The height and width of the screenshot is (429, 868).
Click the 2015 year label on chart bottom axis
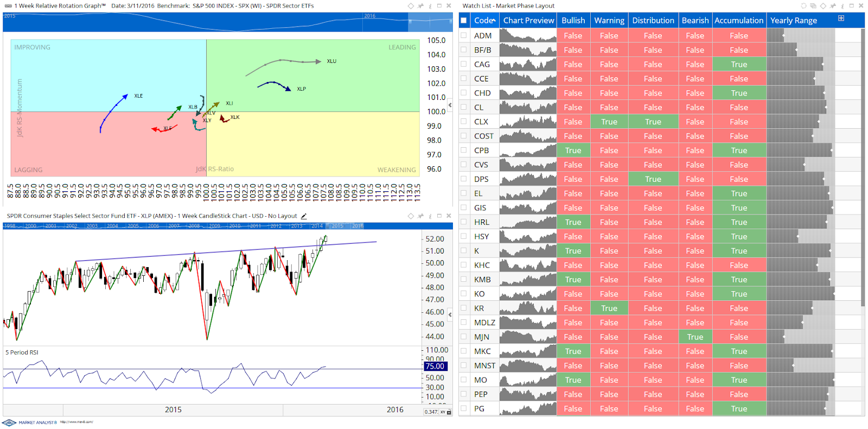coord(173,409)
